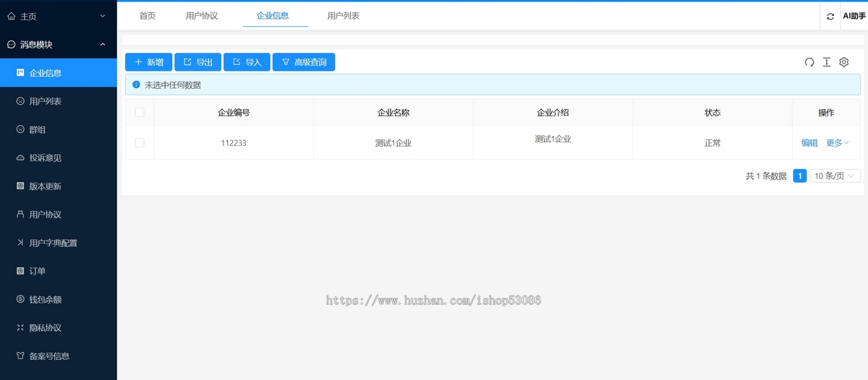Click the 导出 button
Screen dimensions: 868x380
[x=197, y=62]
